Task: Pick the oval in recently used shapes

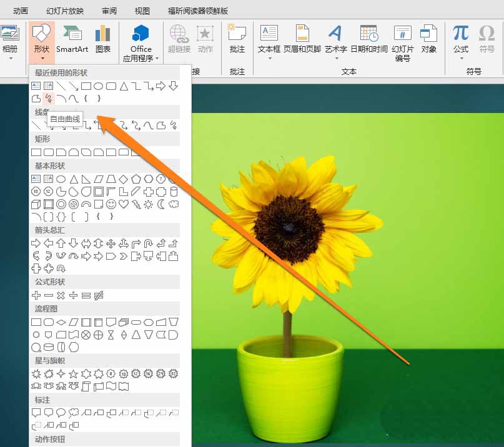Action: [x=98, y=86]
